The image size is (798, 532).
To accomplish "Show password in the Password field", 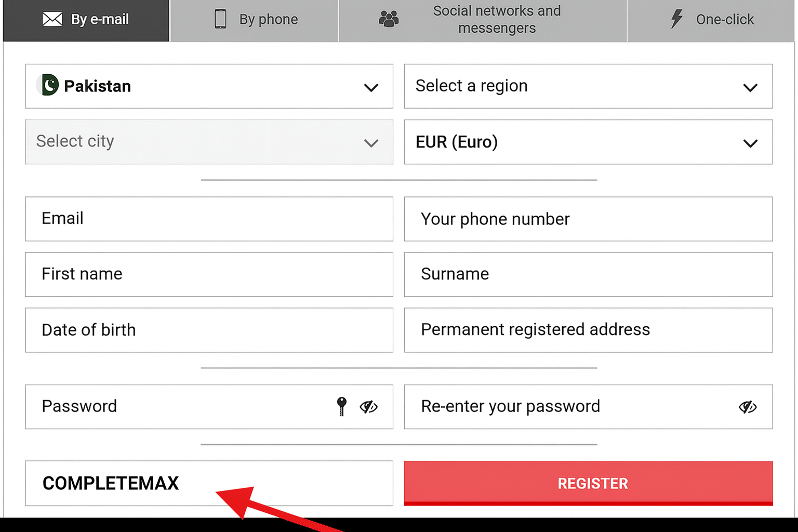I will coord(368,407).
